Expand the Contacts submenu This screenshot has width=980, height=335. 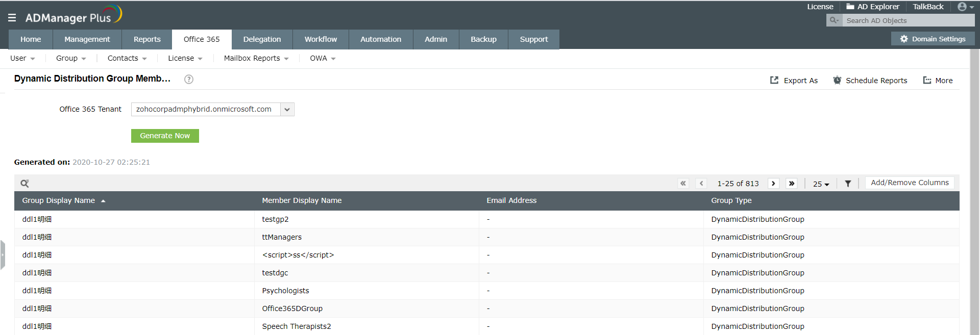tap(127, 58)
